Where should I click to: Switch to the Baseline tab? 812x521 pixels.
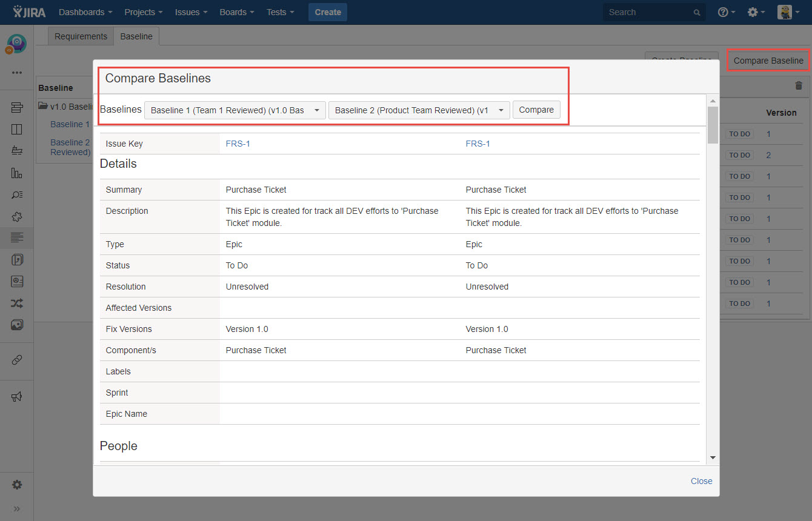[136, 36]
